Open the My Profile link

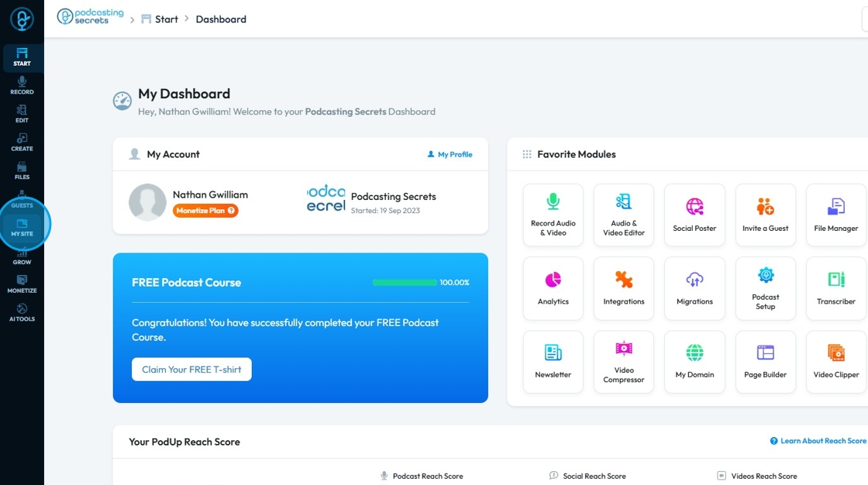[450, 154]
